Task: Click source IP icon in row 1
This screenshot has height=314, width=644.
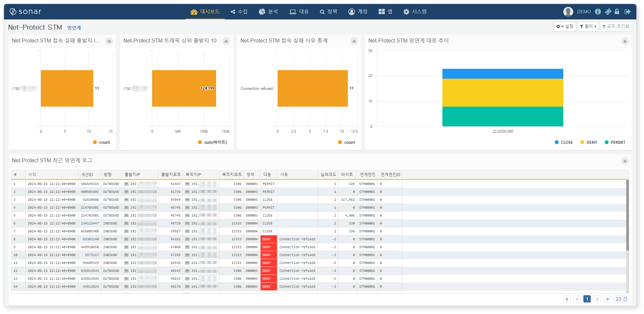Action: [126, 184]
